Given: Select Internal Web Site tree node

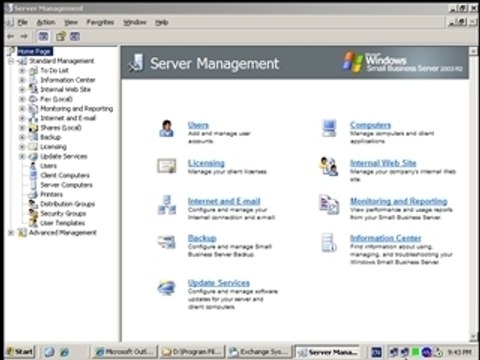Looking at the screenshot, I should click(65, 89).
